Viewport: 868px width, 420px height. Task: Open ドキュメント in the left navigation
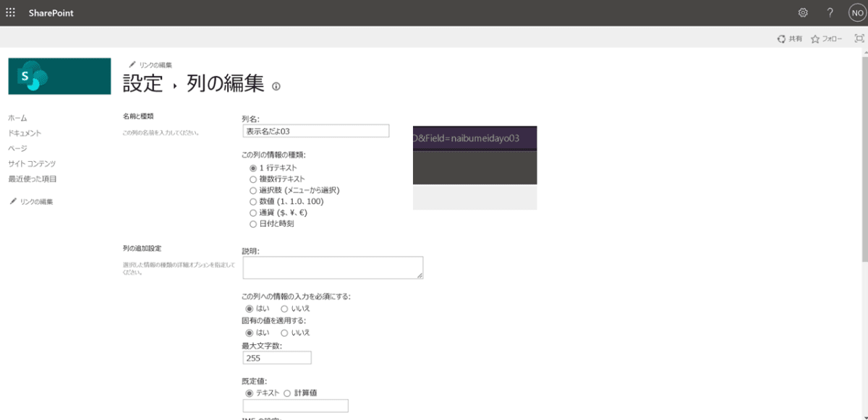tap(25, 133)
